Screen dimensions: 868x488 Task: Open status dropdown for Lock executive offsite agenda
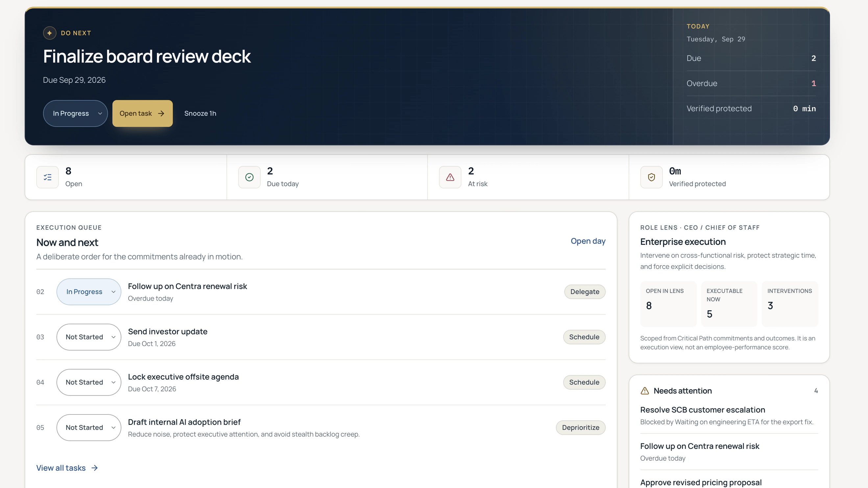(x=89, y=382)
